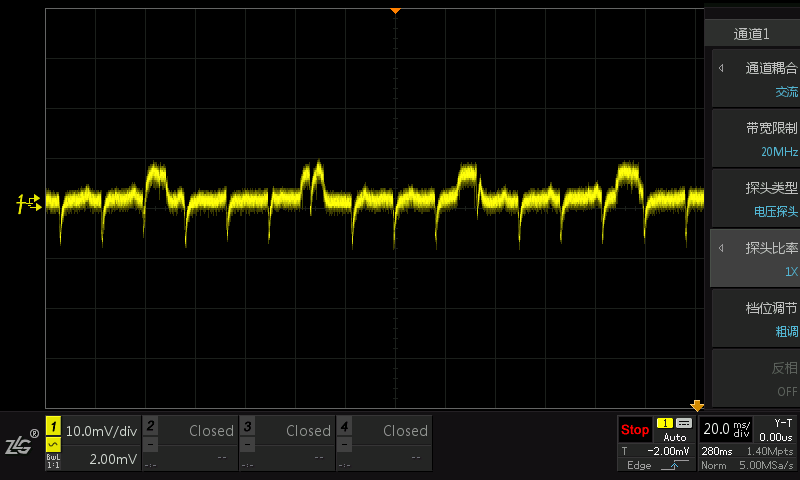The width and height of the screenshot is (800, 480).
Task: Click the orange trigger level arrow at bottom right
Action: click(x=697, y=406)
